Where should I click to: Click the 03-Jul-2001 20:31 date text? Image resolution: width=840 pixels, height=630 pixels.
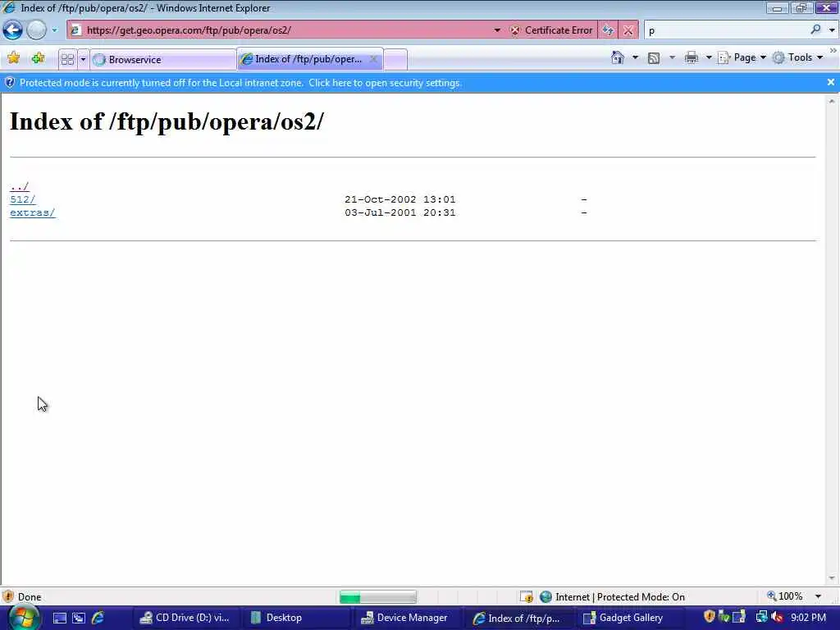point(399,212)
